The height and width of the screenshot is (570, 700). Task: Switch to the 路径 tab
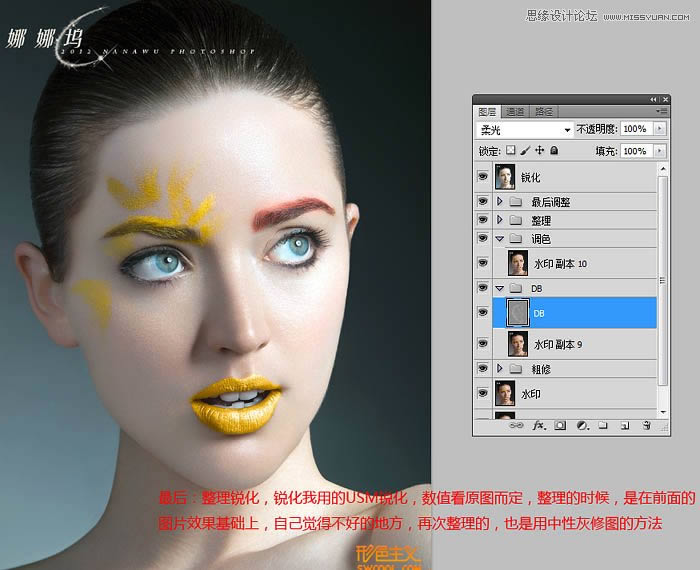(x=544, y=111)
